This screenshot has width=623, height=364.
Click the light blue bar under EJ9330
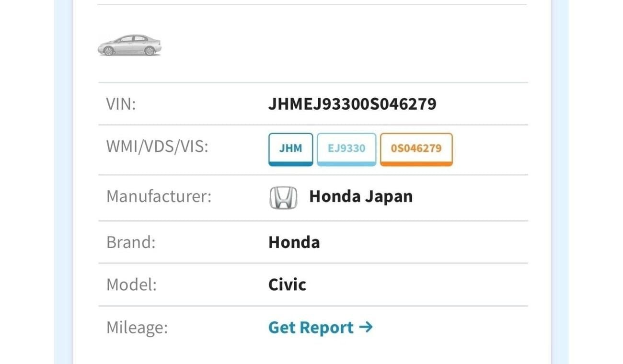click(346, 164)
